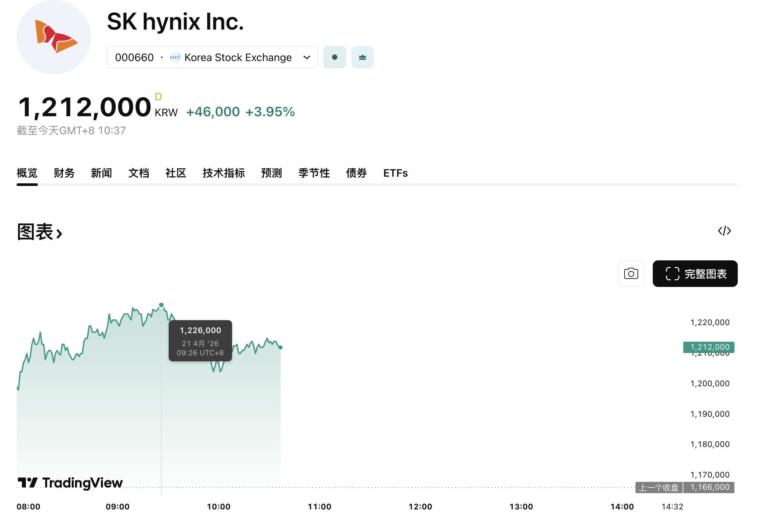This screenshot has width=761, height=532.
Task: Select the orange D interval indicator
Action: click(x=158, y=96)
